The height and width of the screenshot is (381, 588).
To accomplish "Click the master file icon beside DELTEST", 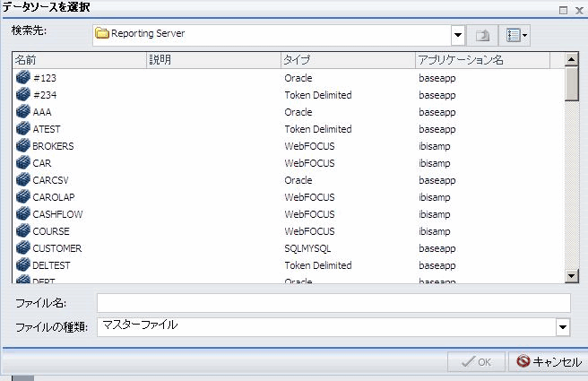I will pos(23,265).
